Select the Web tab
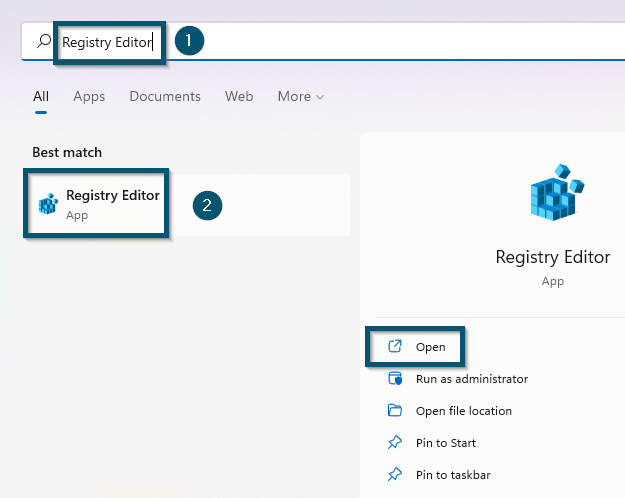The height and width of the screenshot is (498, 625). [239, 96]
